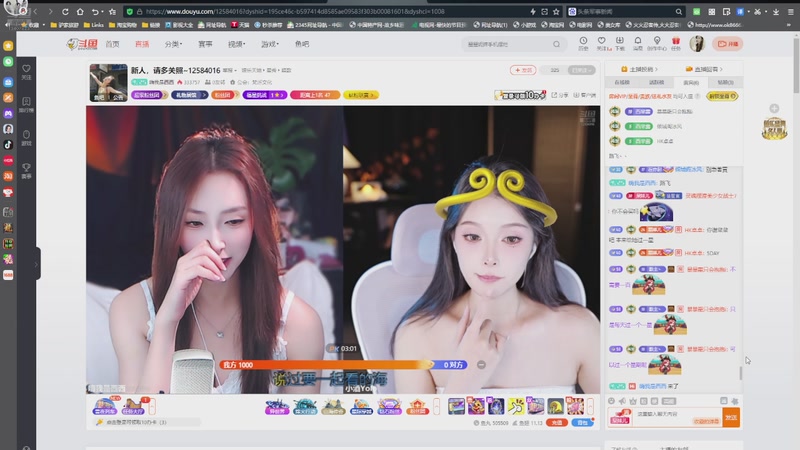Open 主播投稿 link above chat

(x=639, y=69)
